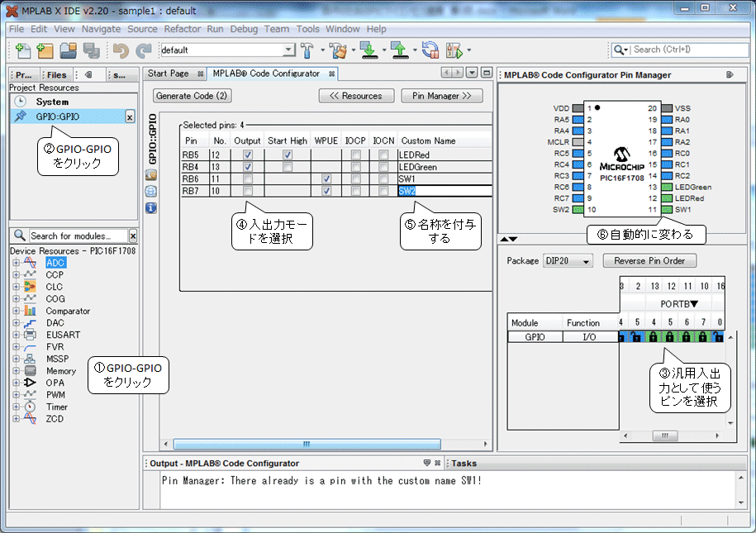Click the Open Project toolbar icon
This screenshot has height=533, width=756.
68,50
